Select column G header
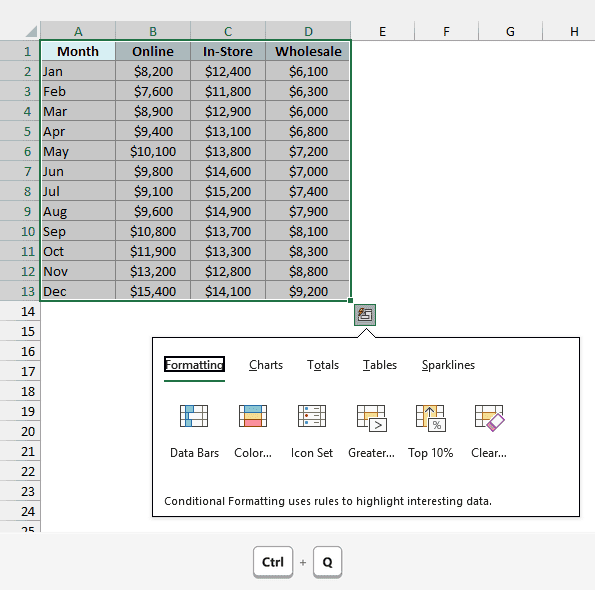The image size is (595, 590). [510, 31]
